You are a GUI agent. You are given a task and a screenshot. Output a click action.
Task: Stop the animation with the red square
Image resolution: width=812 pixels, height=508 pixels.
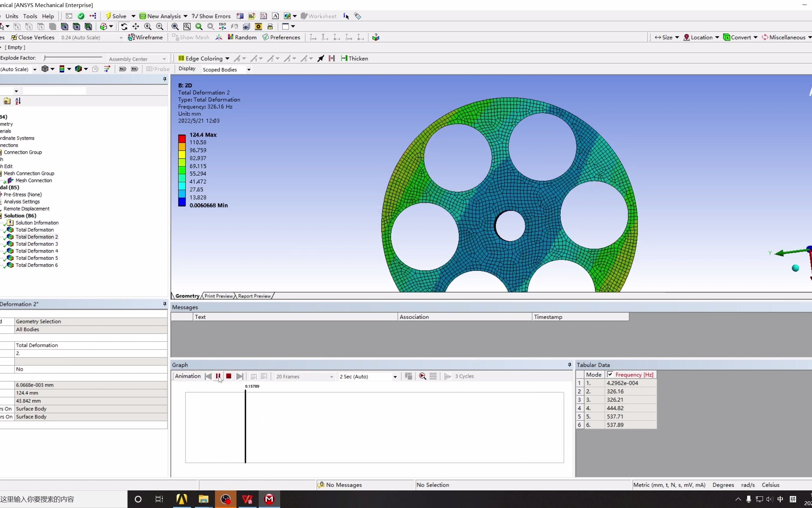coord(228,376)
